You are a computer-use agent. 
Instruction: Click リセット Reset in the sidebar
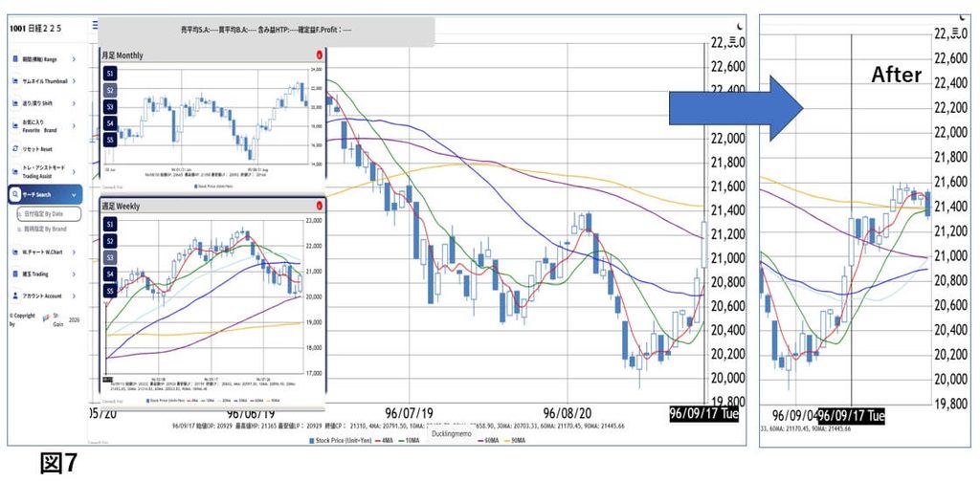click(x=37, y=149)
